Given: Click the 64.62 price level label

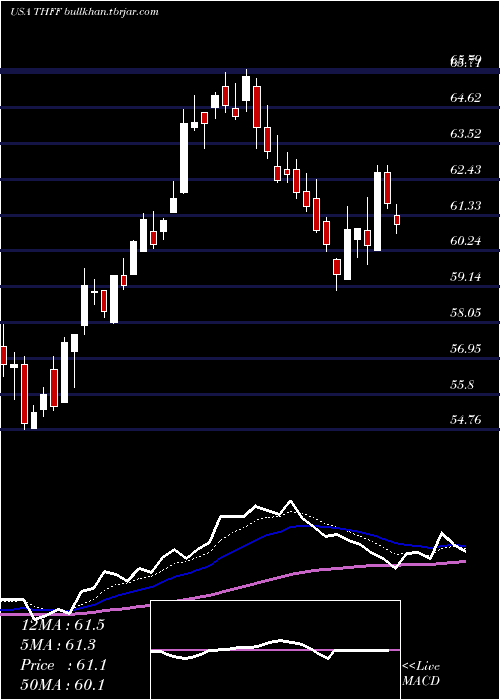Looking at the screenshot, I should (x=466, y=98).
